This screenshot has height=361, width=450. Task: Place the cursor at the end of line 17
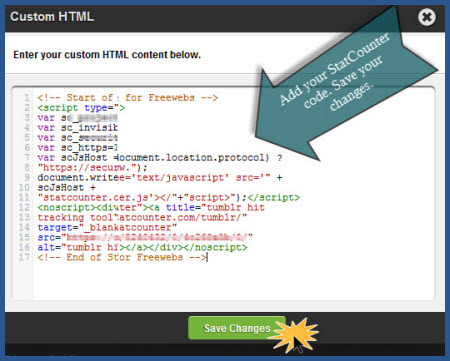coord(207,258)
